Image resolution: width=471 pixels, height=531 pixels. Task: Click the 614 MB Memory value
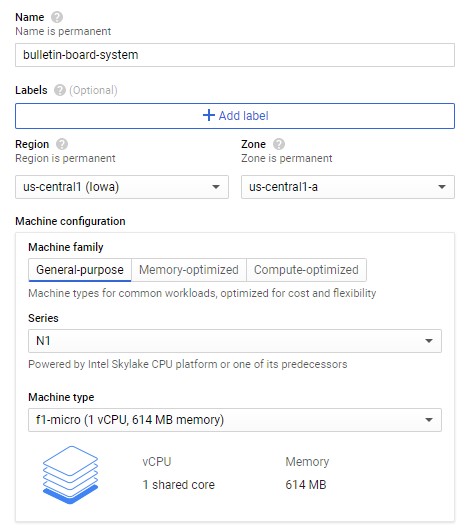pos(306,485)
